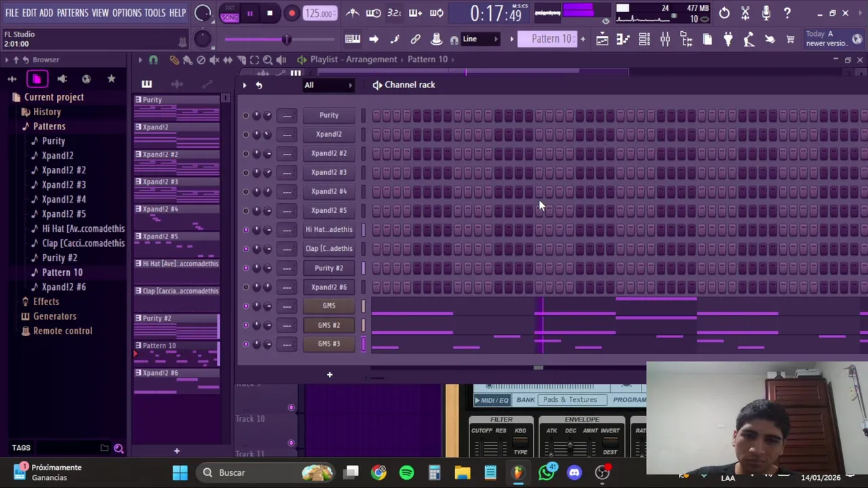Open the OPTIONS menu

pyautogui.click(x=127, y=13)
